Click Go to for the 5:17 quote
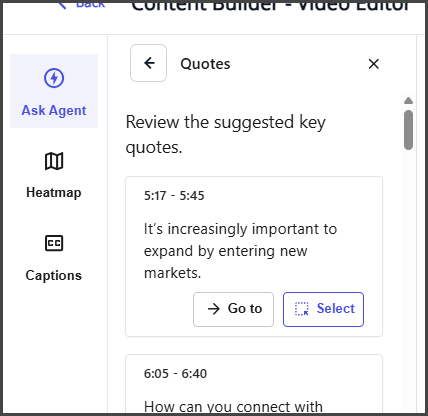 [233, 309]
